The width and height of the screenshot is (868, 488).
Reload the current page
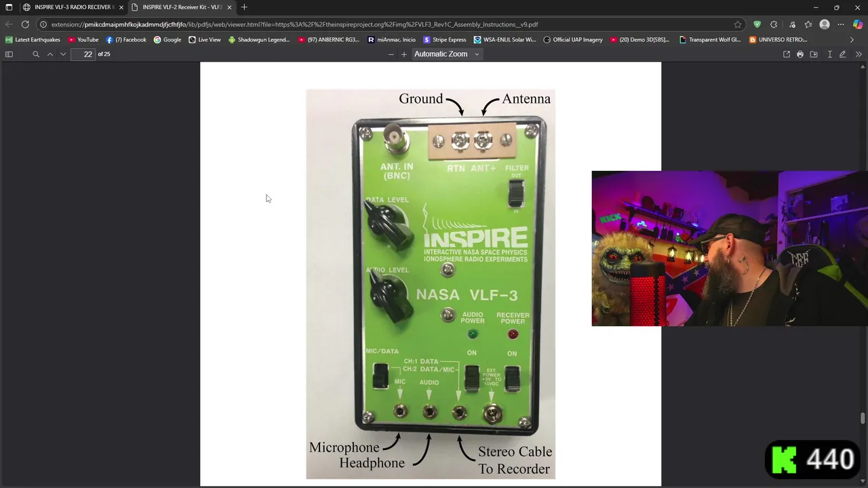click(x=25, y=24)
